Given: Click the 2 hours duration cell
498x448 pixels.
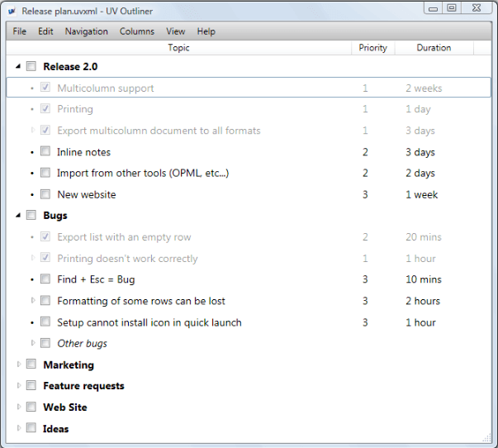Looking at the screenshot, I should 423,301.
